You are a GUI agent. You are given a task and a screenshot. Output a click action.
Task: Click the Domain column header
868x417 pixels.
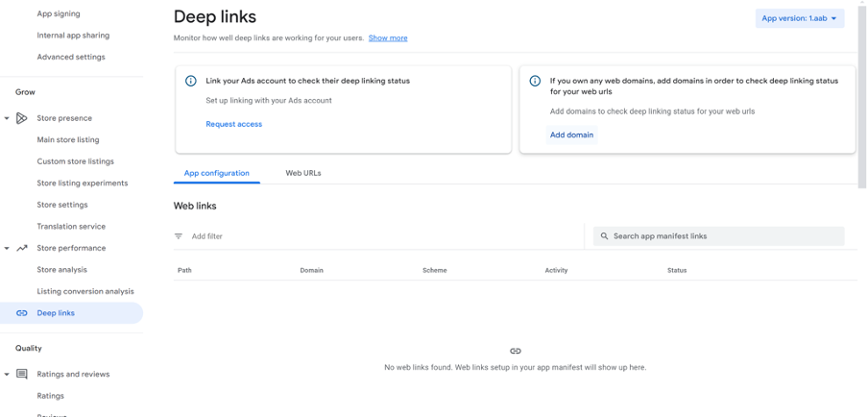tap(312, 271)
